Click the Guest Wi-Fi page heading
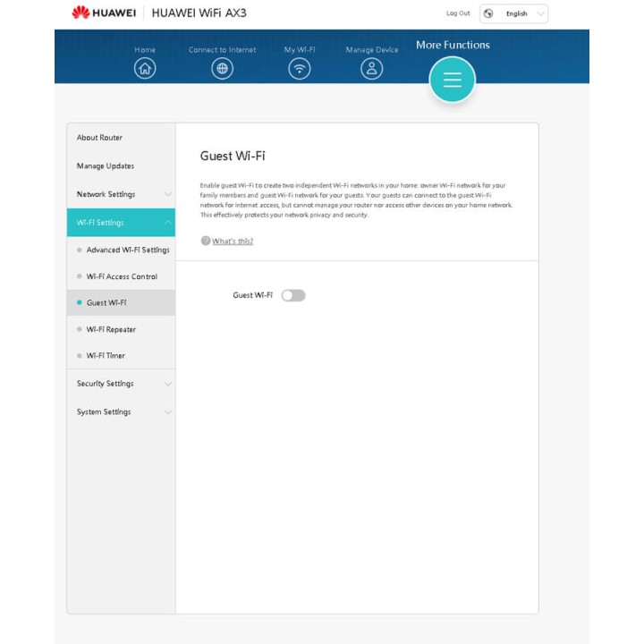Screen dimensions: 644x644 [233, 156]
